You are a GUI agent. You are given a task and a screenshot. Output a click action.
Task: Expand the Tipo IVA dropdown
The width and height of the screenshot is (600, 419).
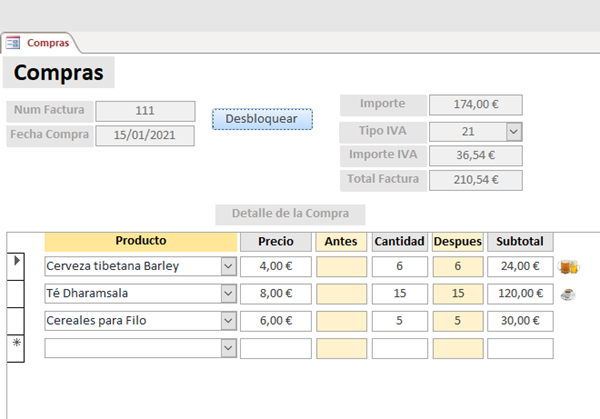[x=513, y=131]
